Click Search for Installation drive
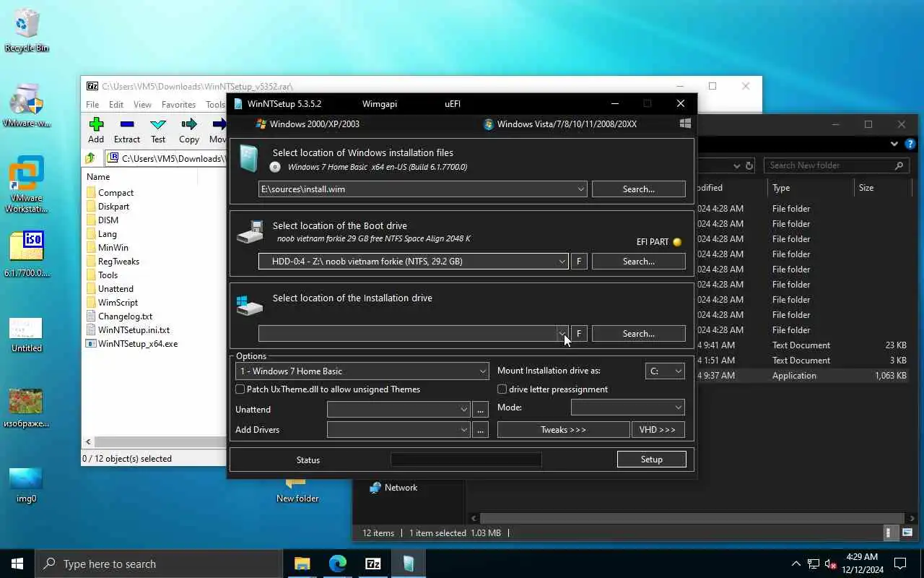Viewport: 924px width, 578px height. coord(638,334)
